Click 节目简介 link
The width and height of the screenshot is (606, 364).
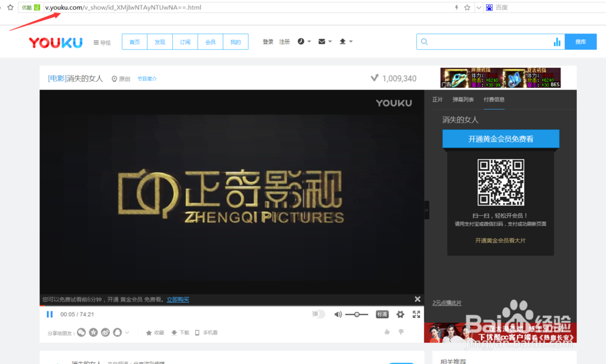147,79
